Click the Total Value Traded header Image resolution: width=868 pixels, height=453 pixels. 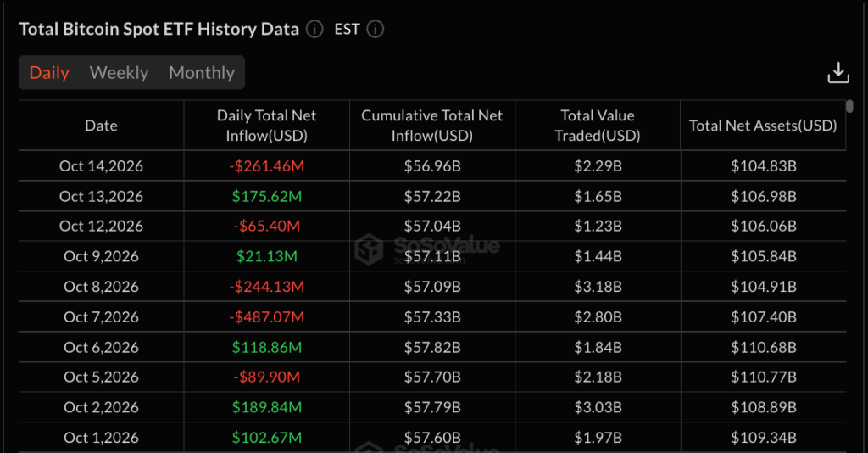(x=598, y=126)
